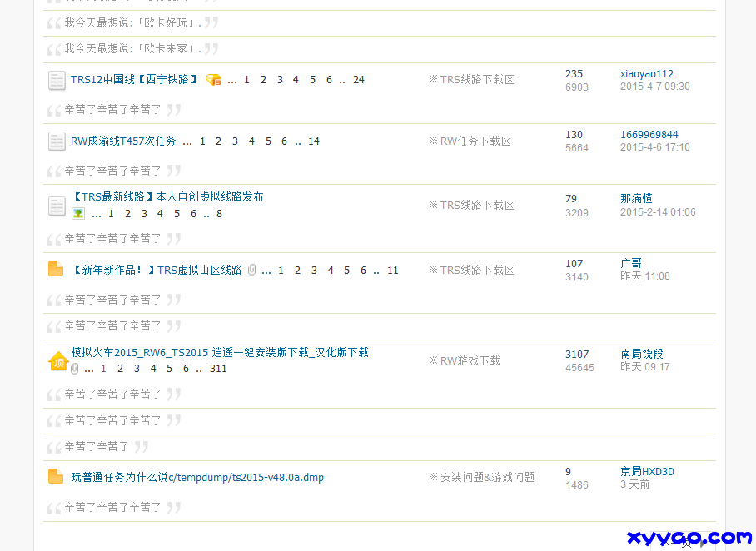The image size is (756, 551).
Task: Click the folder icon beside 玩普通任务 thread
Action: (56, 477)
